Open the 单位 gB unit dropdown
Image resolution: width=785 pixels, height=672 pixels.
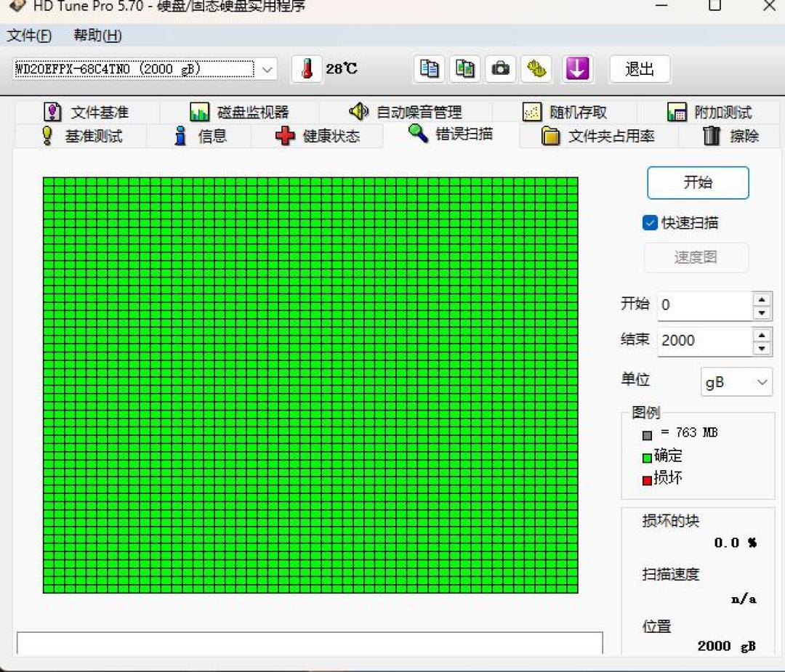click(x=736, y=382)
